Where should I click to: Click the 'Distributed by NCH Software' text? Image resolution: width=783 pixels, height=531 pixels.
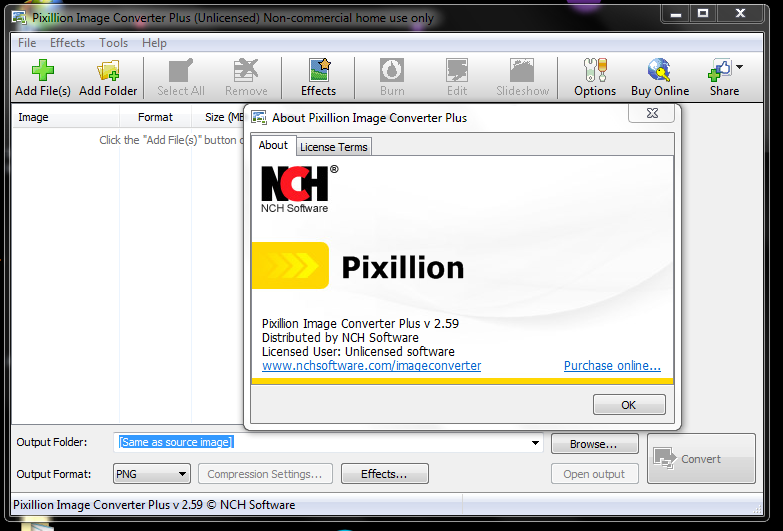point(340,338)
